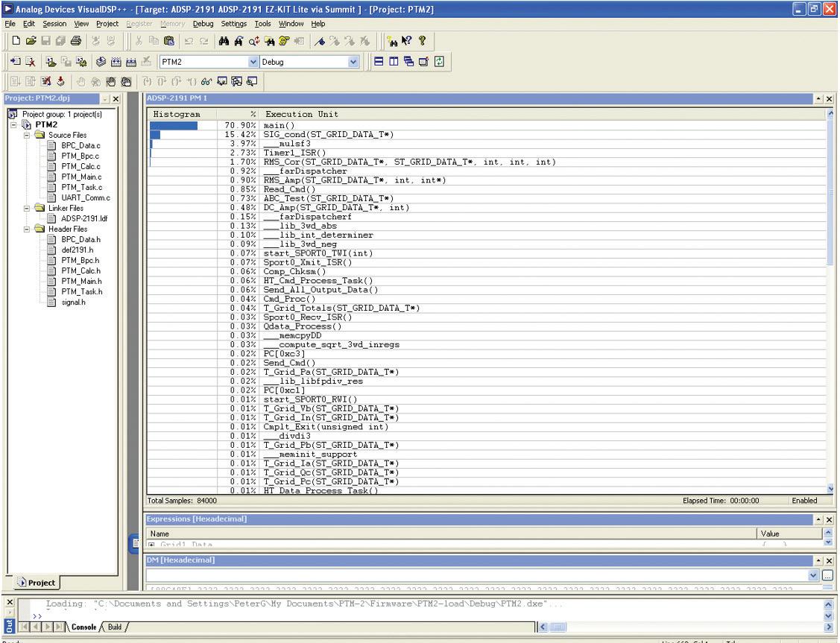Screen dimensions: 840x643
Task: Click the yellow question mark Help icon
Action: tap(422, 41)
